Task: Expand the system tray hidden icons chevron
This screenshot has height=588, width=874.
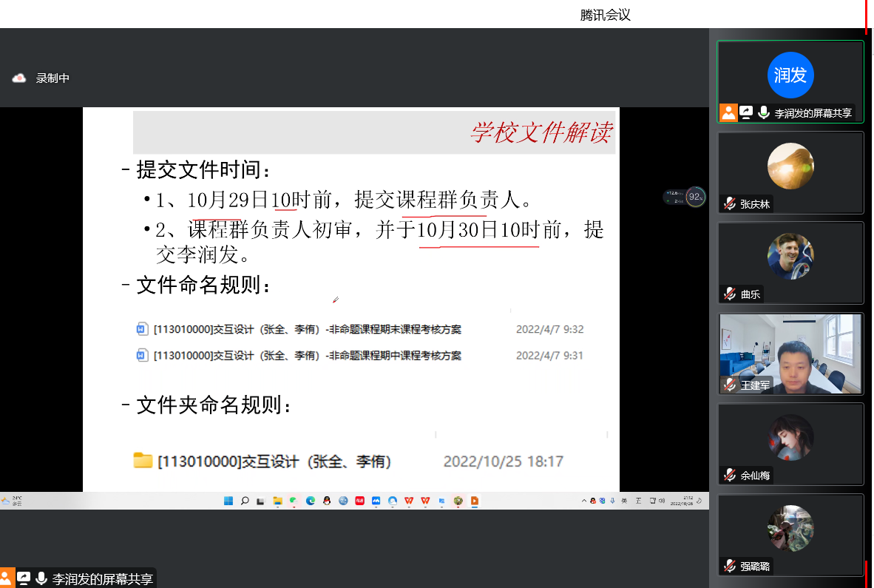Action: [x=583, y=501]
